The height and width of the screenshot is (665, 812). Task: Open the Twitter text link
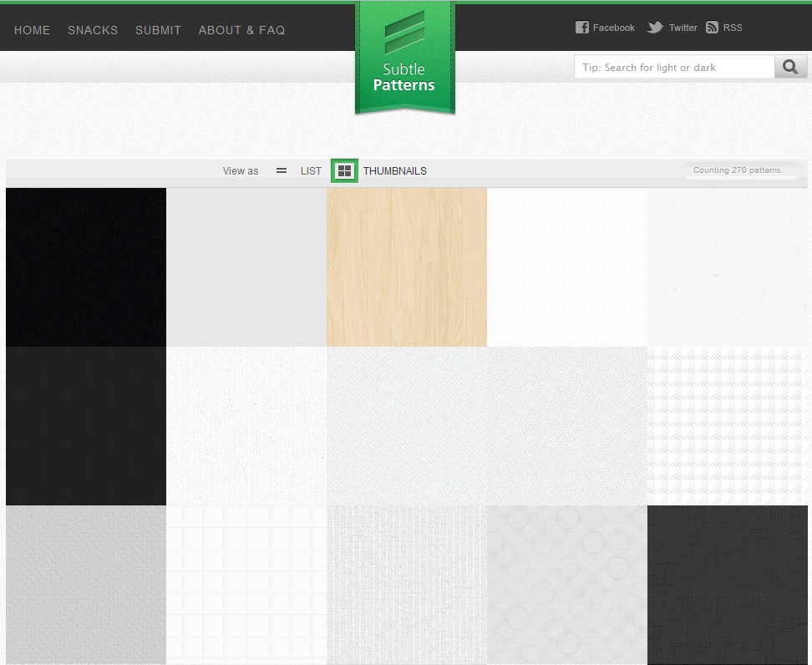point(683,28)
